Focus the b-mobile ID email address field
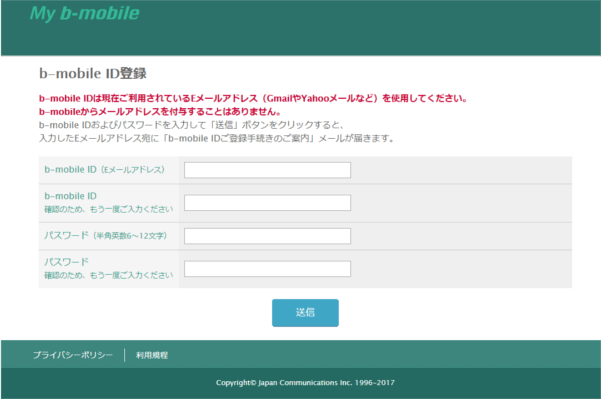The image size is (601, 399). pyautogui.click(x=267, y=170)
